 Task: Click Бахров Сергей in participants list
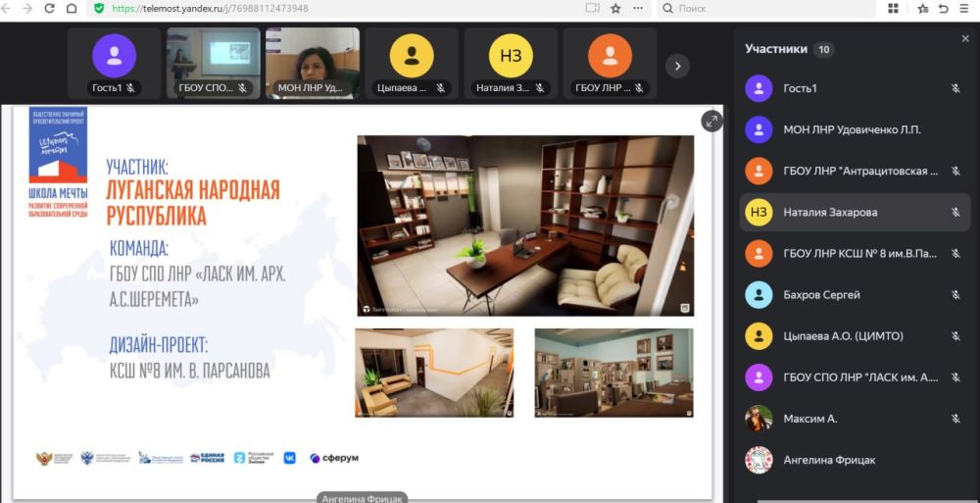pos(855,295)
